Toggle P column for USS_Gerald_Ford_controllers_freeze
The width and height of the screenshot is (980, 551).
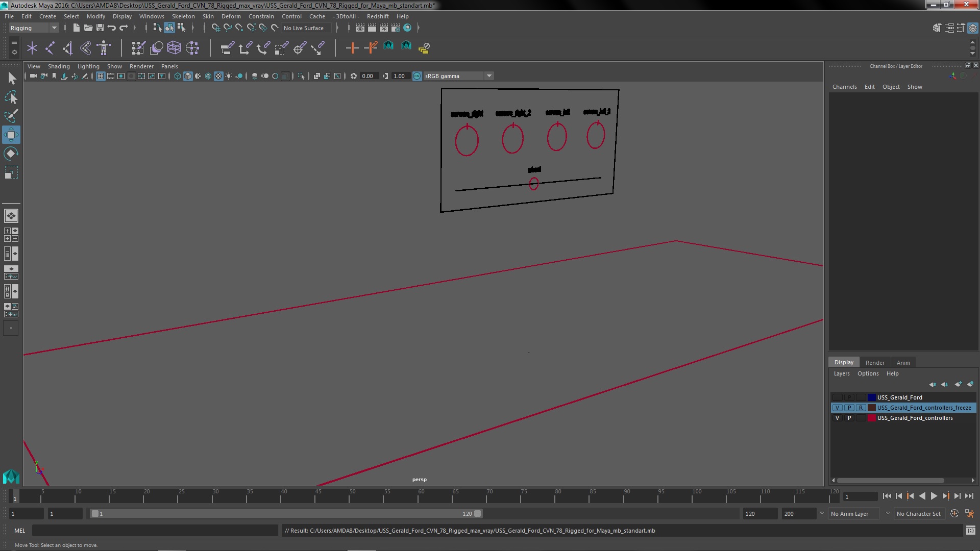(x=849, y=407)
